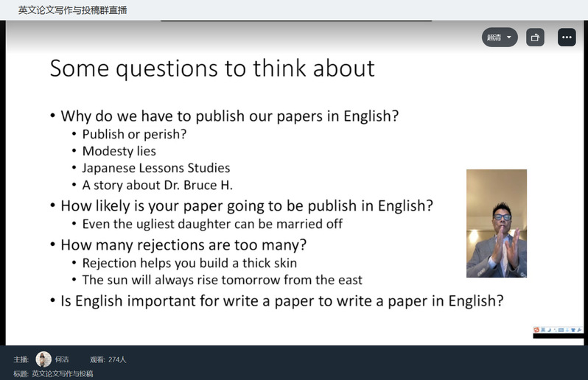Open the three-dot more options menu
588x380 pixels.
click(x=567, y=38)
